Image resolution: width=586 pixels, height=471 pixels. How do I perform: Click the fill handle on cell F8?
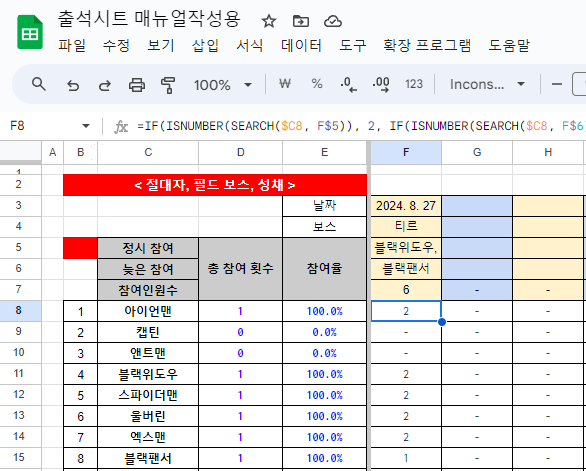click(x=442, y=321)
